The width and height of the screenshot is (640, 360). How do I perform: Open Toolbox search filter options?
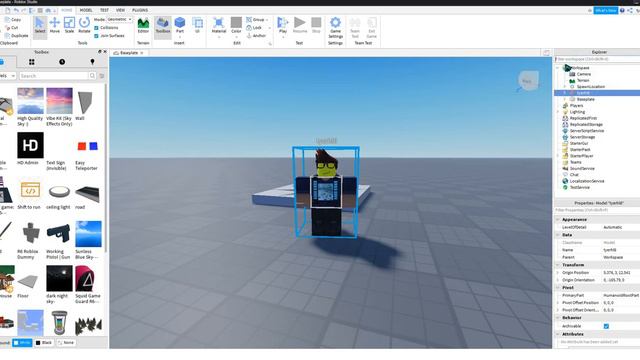(102, 76)
